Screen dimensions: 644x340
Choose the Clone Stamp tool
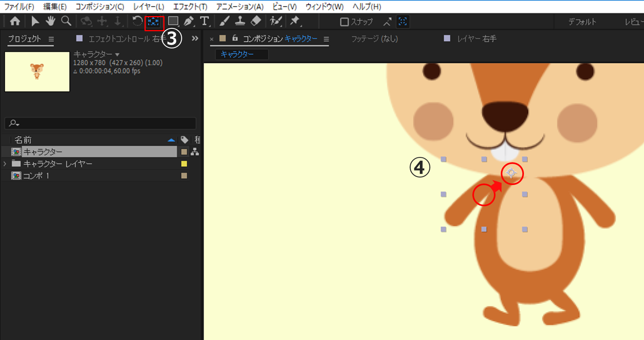[240, 21]
